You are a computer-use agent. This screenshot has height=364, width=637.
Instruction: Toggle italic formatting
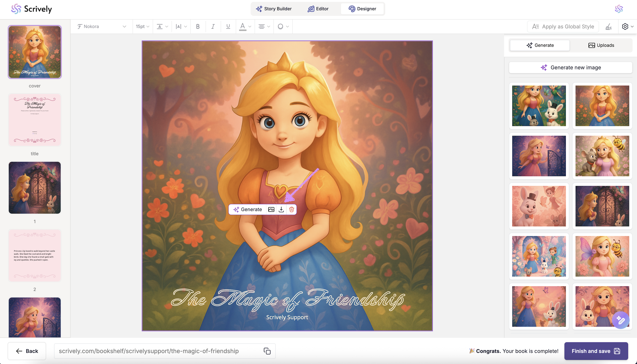[213, 27]
